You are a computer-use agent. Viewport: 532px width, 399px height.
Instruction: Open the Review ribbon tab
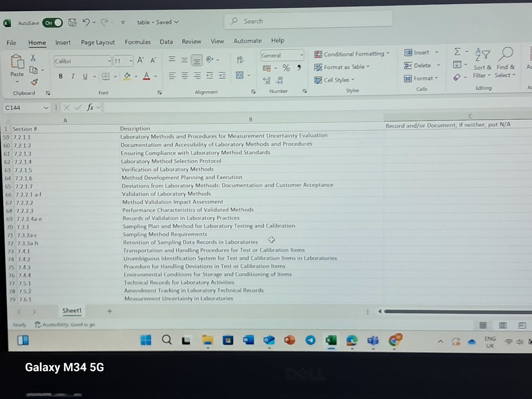pyautogui.click(x=192, y=42)
